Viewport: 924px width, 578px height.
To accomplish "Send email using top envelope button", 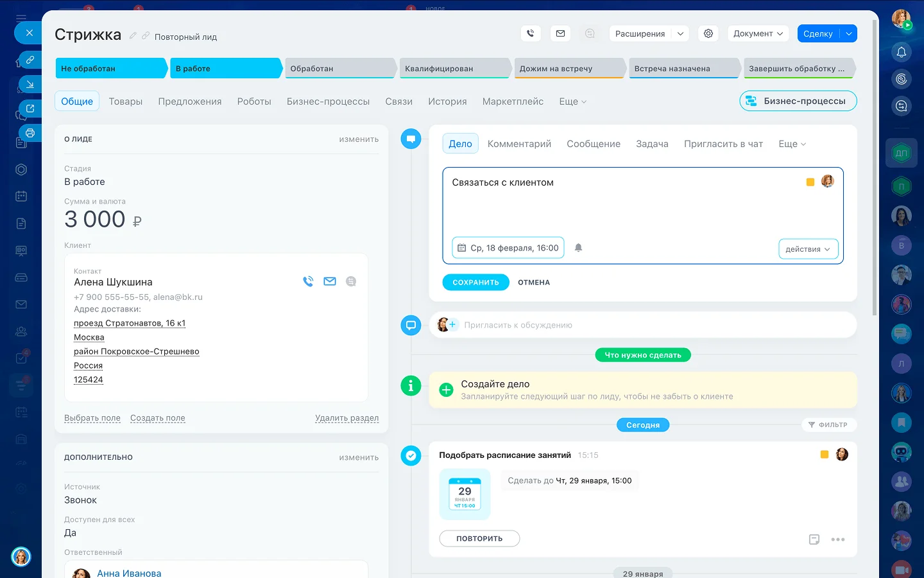I will [x=560, y=33].
